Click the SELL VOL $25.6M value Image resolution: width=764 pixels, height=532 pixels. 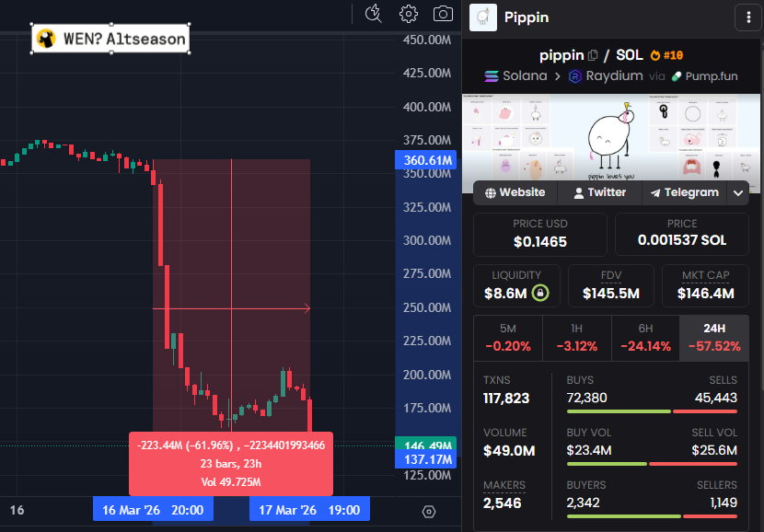click(x=714, y=450)
